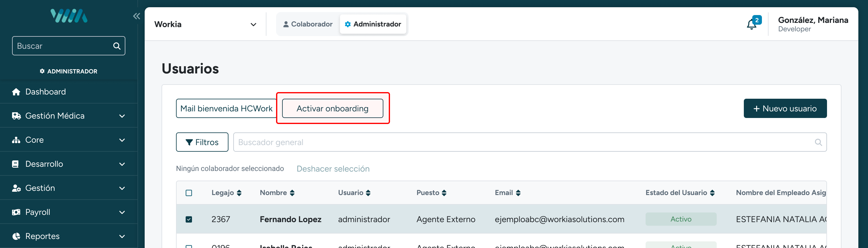This screenshot has width=868, height=248.
Task: Click the Deshacer selección link
Action: (333, 169)
